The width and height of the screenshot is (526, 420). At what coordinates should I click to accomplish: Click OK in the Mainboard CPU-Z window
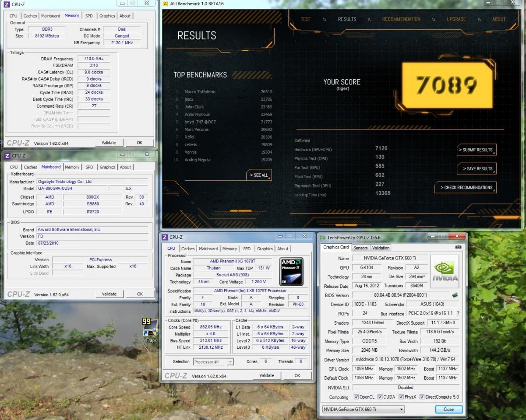pos(140,294)
